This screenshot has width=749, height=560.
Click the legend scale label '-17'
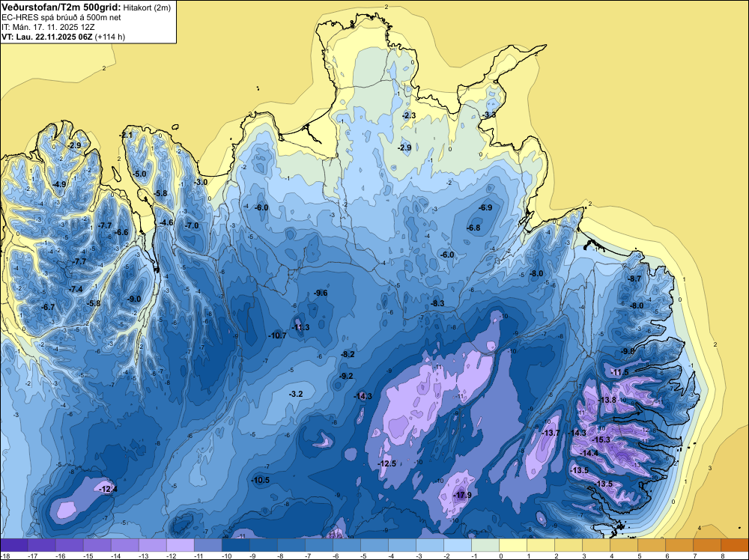point(32,556)
